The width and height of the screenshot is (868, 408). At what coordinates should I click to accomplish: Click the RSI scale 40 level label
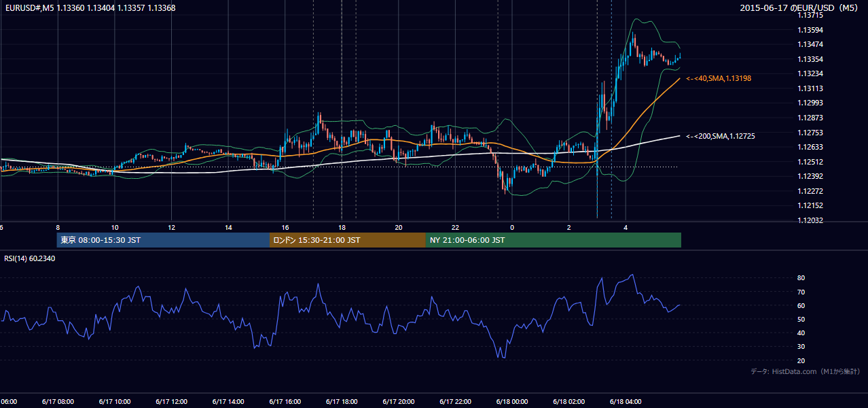click(801, 333)
